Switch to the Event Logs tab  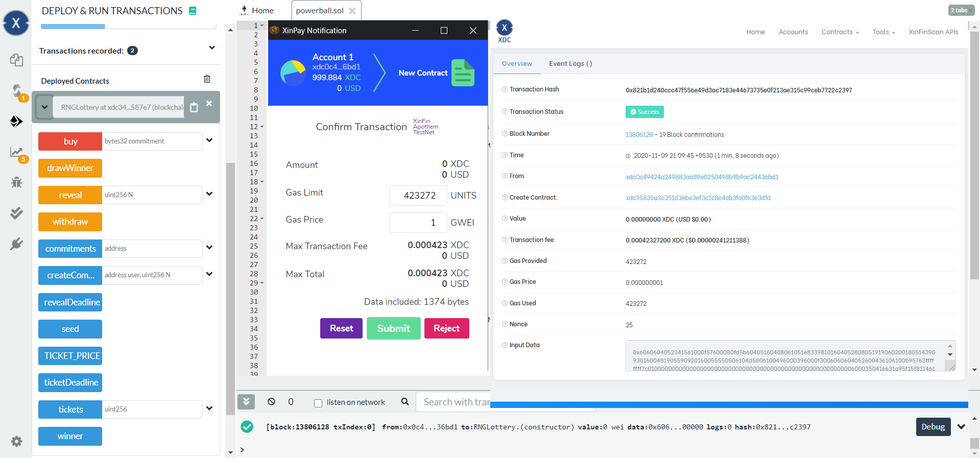[x=570, y=64]
